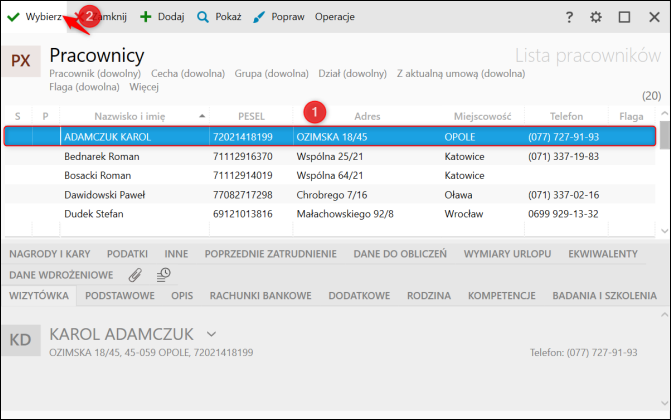
Task: Click the Popraw button label
Action: coord(288,17)
